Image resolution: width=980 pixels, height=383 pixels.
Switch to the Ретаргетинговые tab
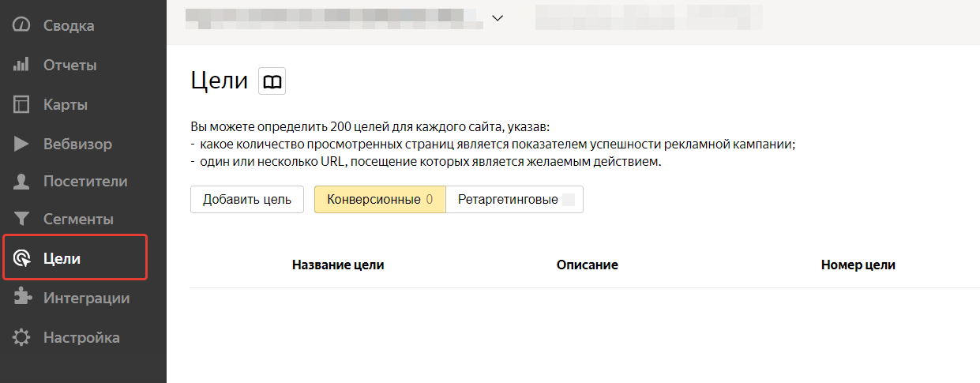pos(514,200)
